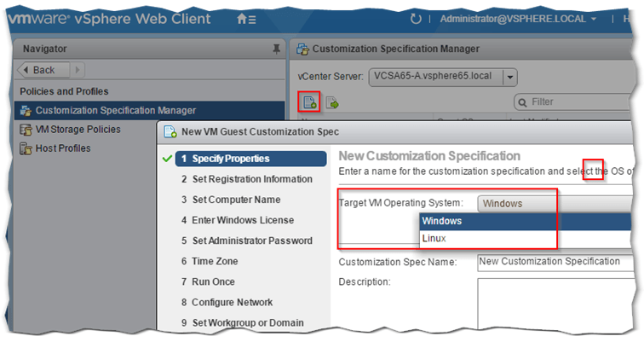Image resolution: width=644 pixels, height=342 pixels.
Task: Click the vmware vSphere Web Client logo
Action: 109,19
